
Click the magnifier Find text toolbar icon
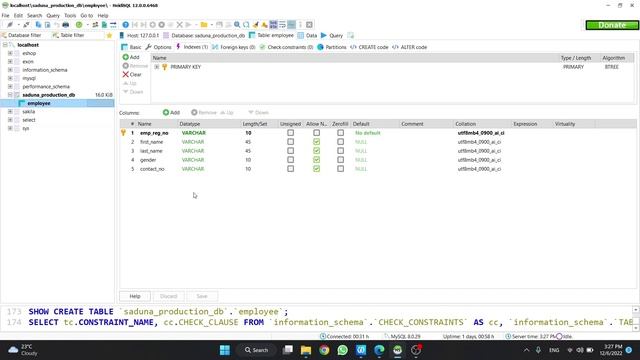coord(237,25)
